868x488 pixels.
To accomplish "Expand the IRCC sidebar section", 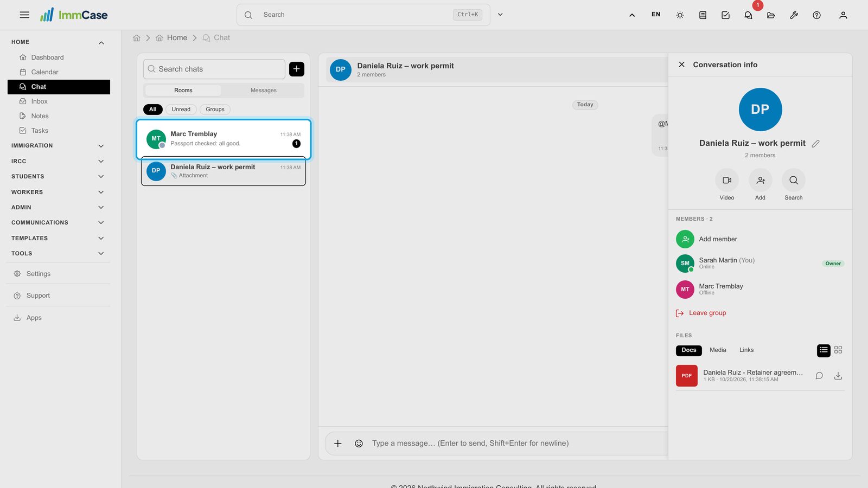I will [58, 162].
